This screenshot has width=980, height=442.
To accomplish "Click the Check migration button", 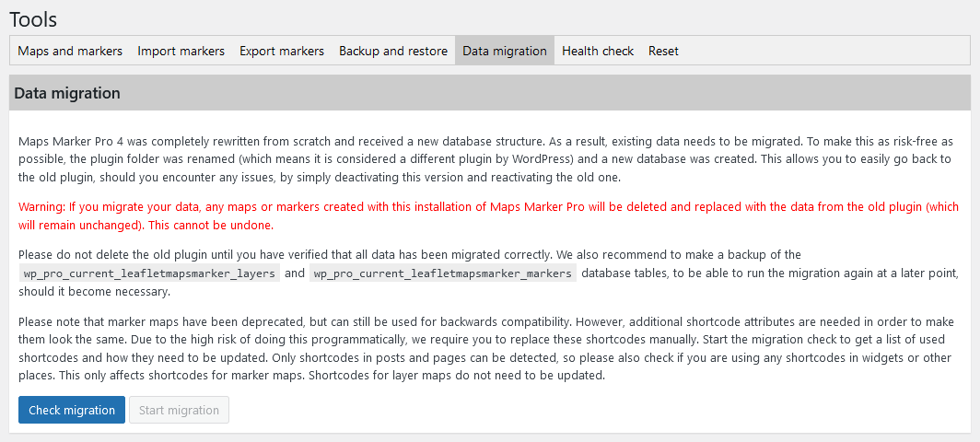I will point(72,410).
